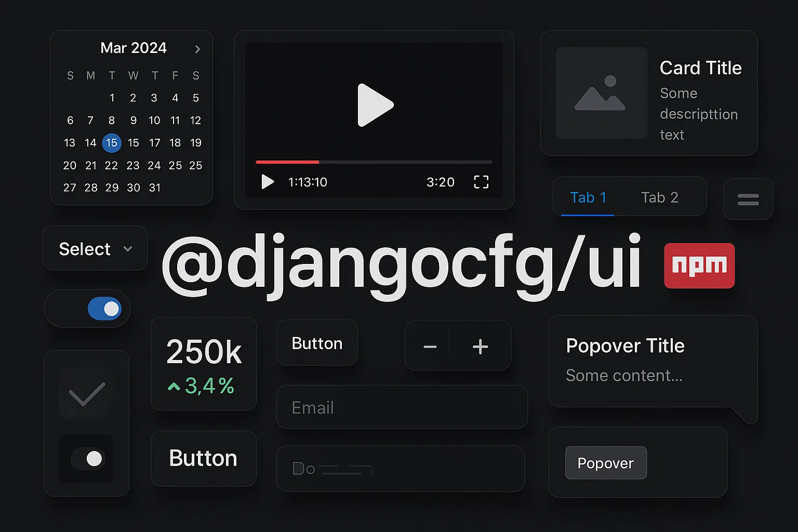
Task: Click the large play icon in video center
Action: tap(375, 105)
